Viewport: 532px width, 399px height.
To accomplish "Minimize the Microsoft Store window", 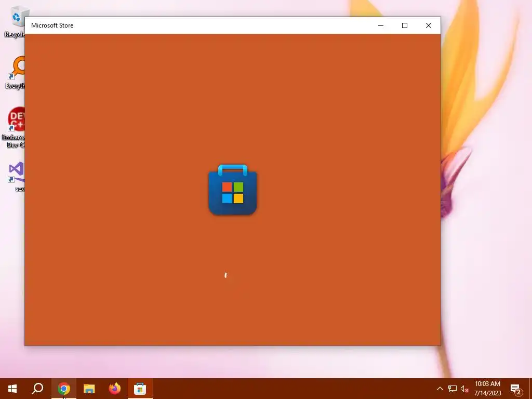I will [381, 25].
